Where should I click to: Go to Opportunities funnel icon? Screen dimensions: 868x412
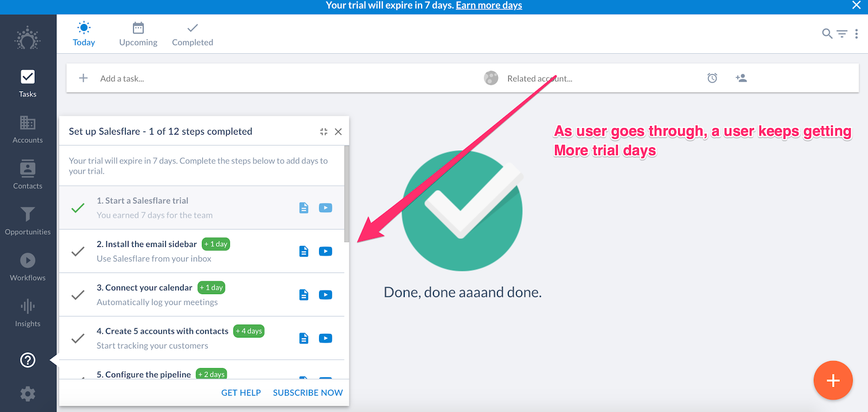(x=28, y=220)
